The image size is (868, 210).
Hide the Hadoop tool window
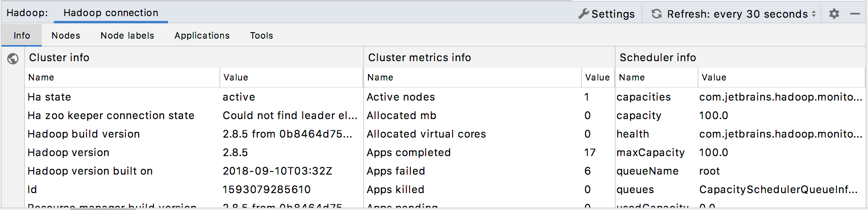[x=855, y=14]
